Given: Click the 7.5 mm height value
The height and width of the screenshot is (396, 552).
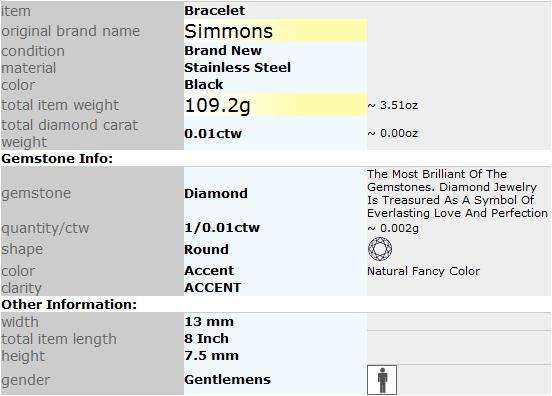Looking at the screenshot, I should [x=212, y=355].
